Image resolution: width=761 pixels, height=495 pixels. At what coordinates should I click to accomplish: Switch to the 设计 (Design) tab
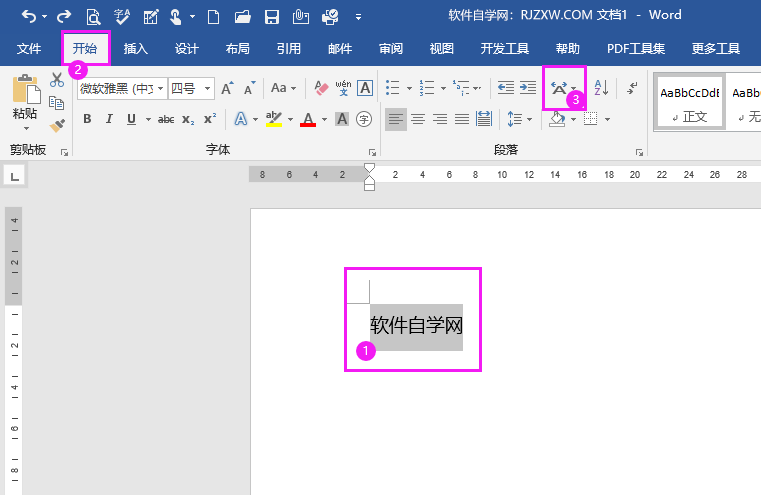click(x=186, y=49)
